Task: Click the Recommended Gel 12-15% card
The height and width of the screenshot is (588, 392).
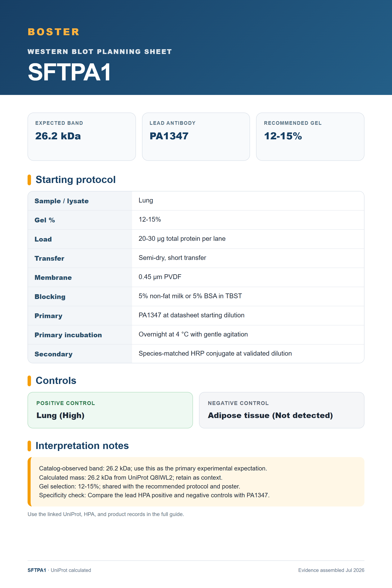Action: [x=310, y=136]
